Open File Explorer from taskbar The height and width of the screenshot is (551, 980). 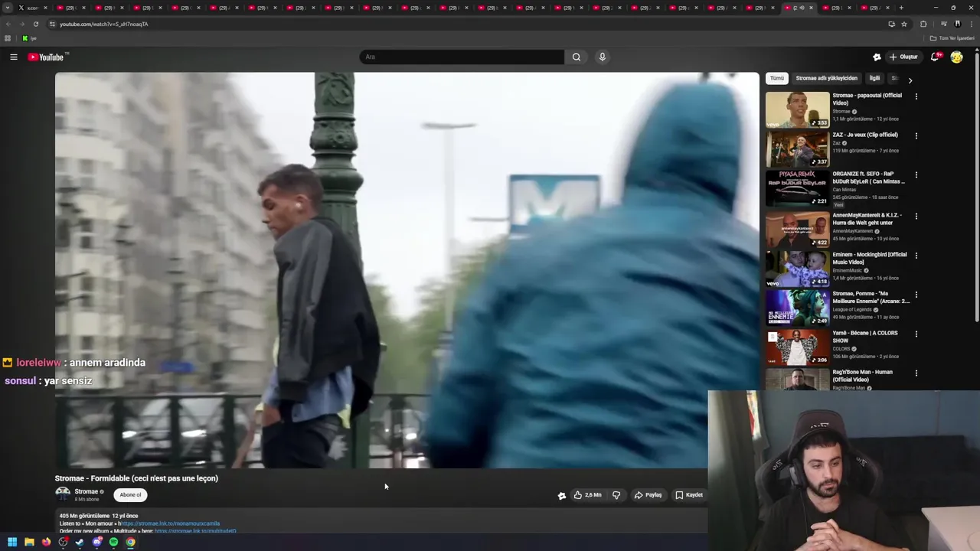29,542
